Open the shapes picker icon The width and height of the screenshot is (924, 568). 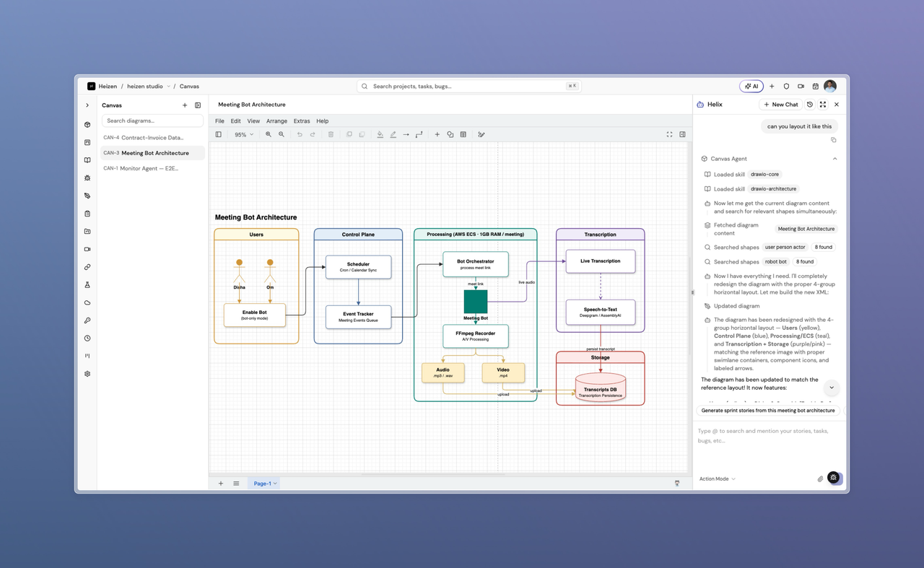pyautogui.click(x=450, y=134)
